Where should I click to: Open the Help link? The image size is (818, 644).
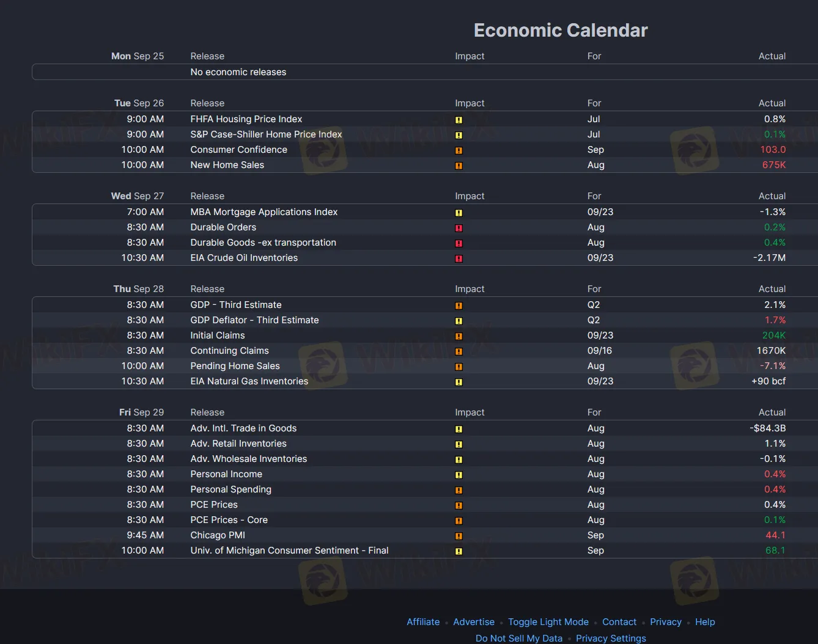705,621
